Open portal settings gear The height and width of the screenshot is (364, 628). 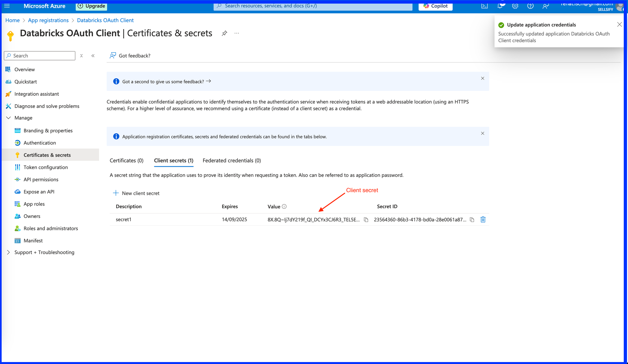point(515,6)
